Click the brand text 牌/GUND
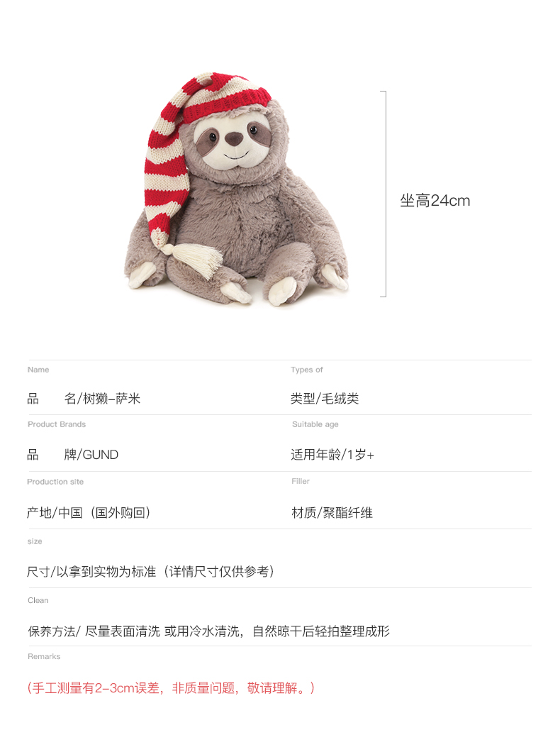This screenshot has width=560, height=752. [91, 455]
